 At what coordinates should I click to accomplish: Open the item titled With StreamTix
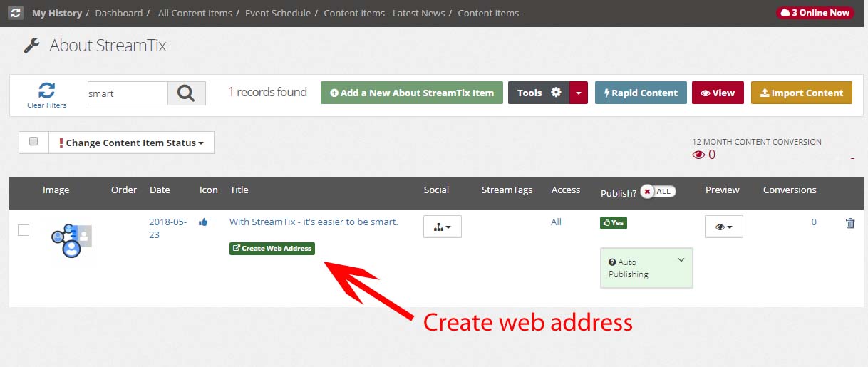coord(314,222)
